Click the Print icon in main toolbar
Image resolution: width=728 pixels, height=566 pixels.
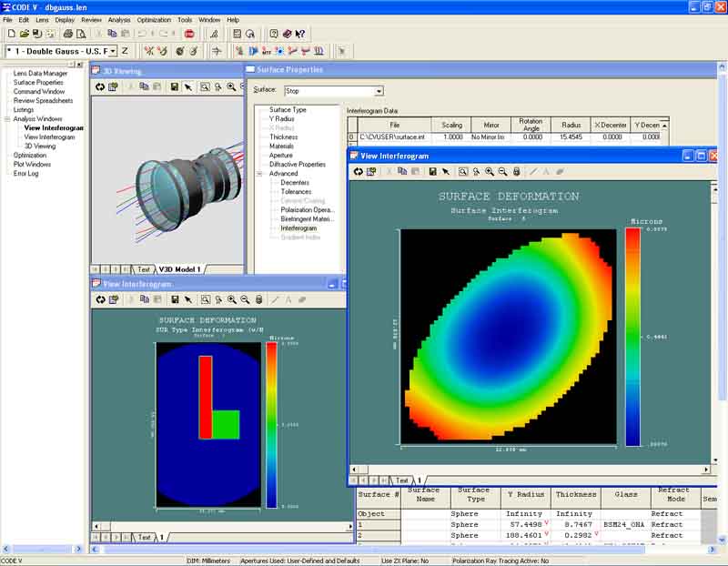point(67,34)
